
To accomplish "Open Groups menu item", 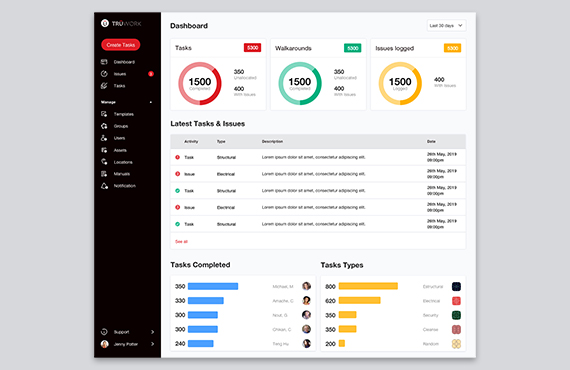I will point(121,126).
